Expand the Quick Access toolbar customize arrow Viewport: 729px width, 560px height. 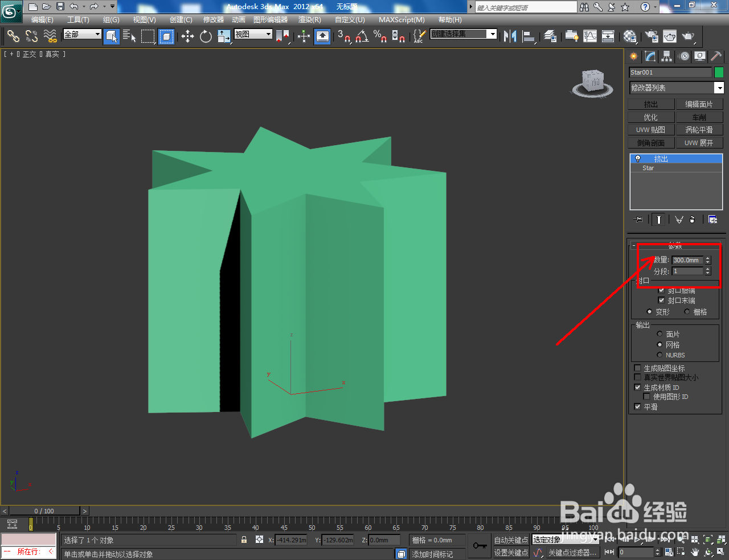coord(113,7)
